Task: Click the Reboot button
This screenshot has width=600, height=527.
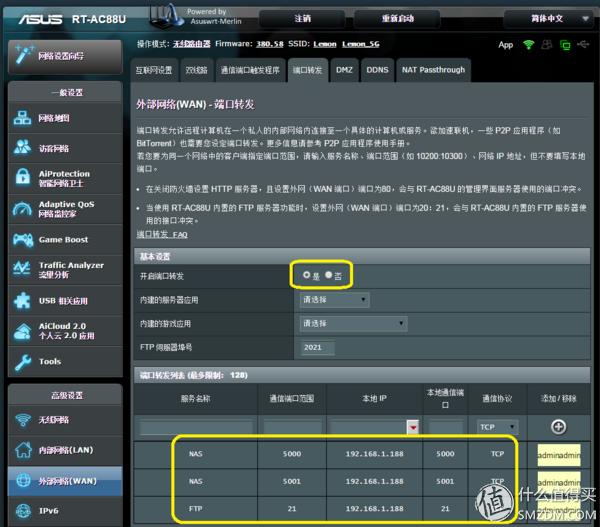Action: 397,18
